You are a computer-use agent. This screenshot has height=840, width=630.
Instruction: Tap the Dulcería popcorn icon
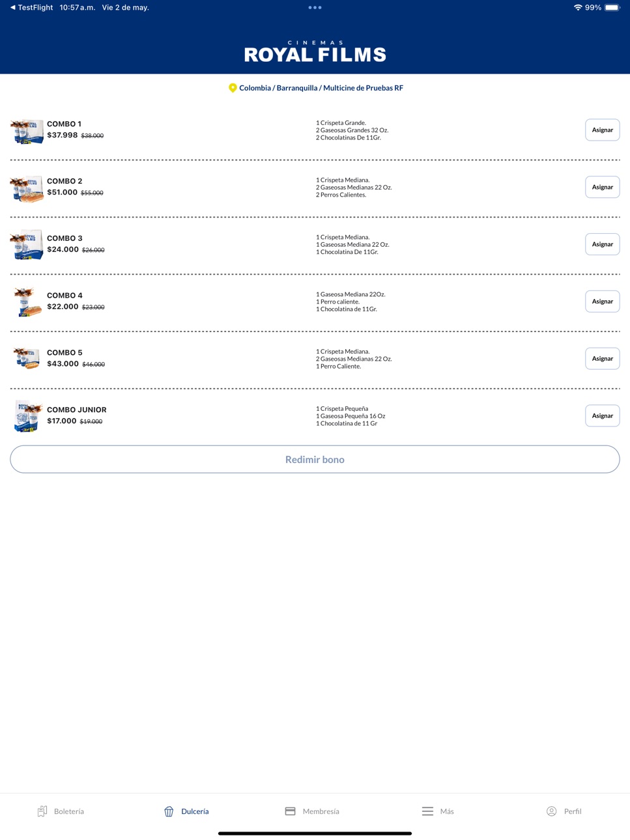coord(169,811)
